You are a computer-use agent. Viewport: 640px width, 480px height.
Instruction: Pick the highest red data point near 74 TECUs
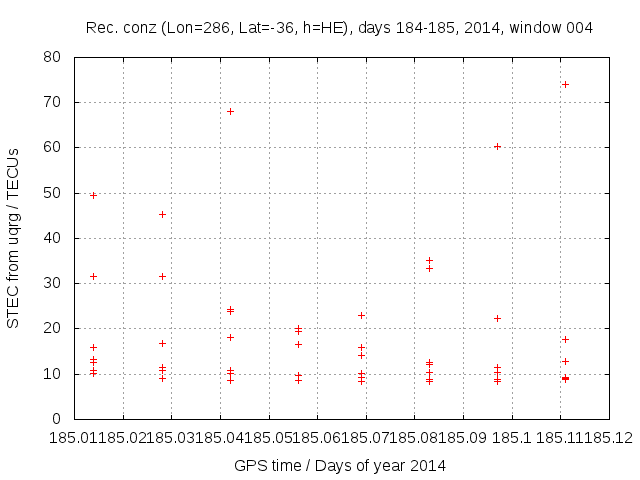565,84
